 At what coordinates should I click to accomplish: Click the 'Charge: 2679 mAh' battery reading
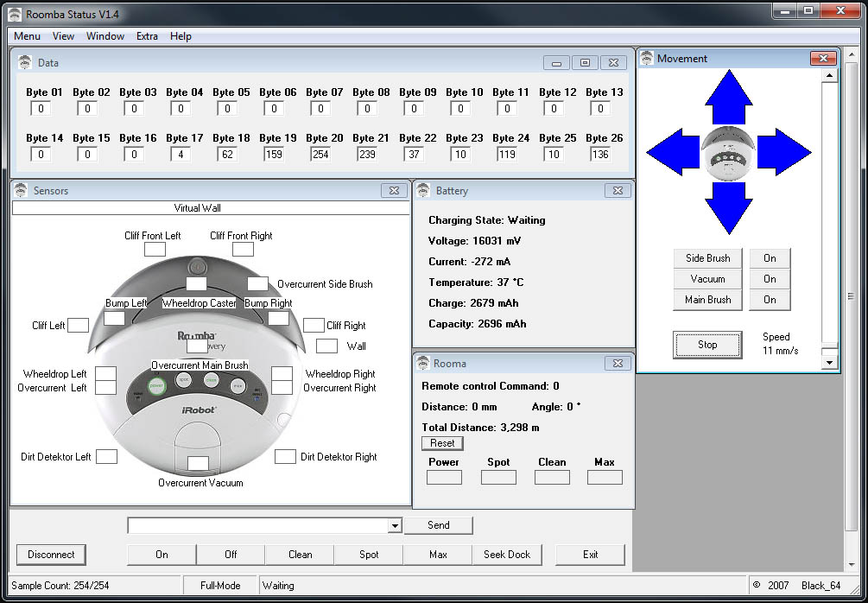point(473,303)
